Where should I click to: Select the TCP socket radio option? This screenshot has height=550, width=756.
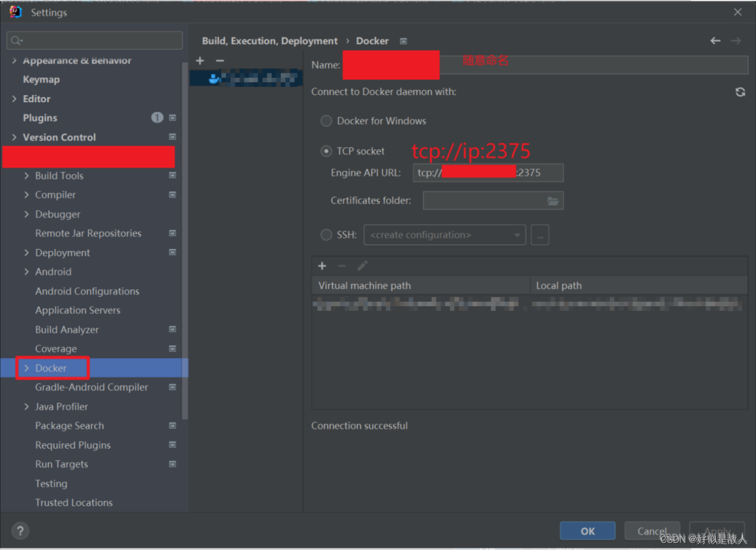point(326,151)
